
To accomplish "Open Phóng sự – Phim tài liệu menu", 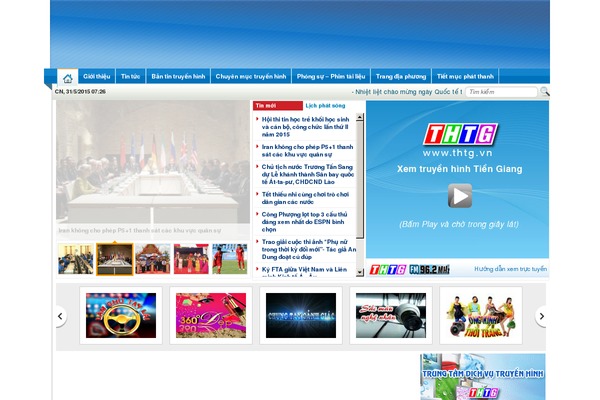I will [331, 76].
